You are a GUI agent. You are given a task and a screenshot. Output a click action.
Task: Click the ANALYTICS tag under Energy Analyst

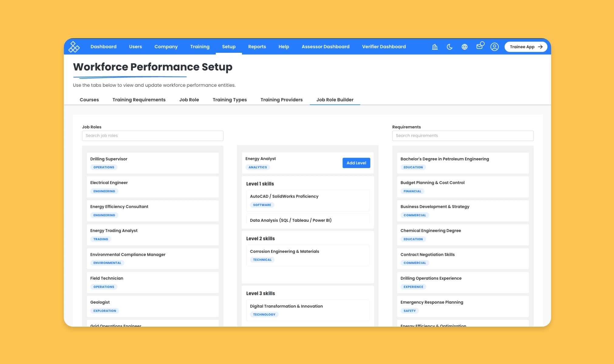tap(258, 167)
